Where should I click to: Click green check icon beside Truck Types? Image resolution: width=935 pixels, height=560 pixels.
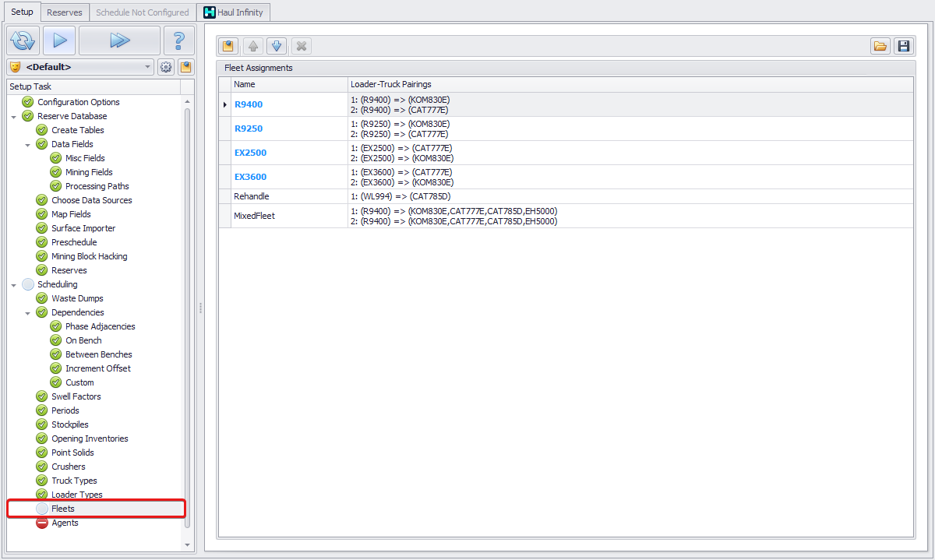[x=42, y=481]
